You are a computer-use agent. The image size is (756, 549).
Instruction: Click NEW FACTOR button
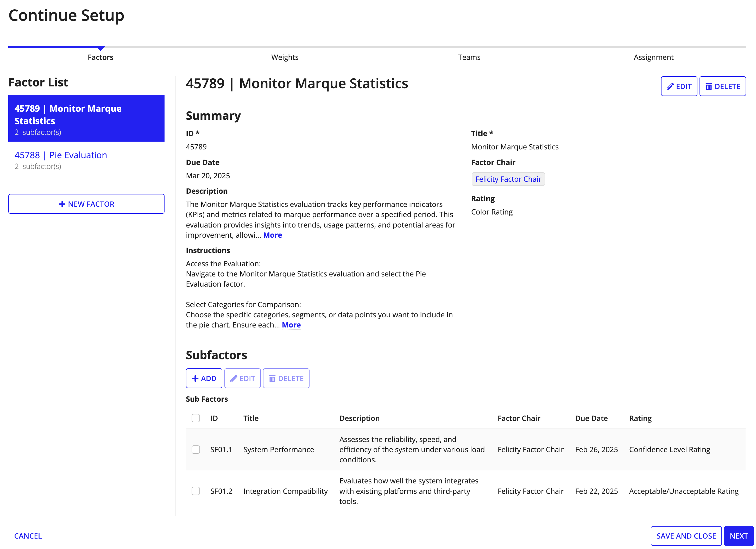[x=86, y=204]
